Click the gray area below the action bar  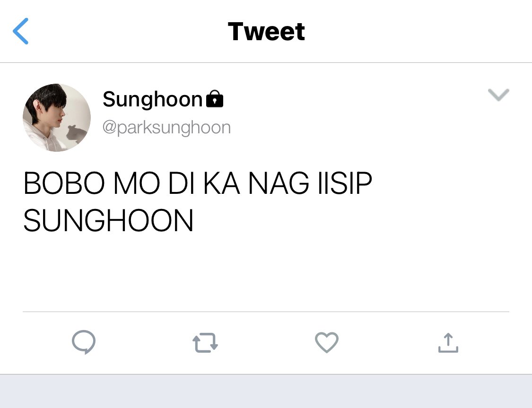[x=266, y=391]
